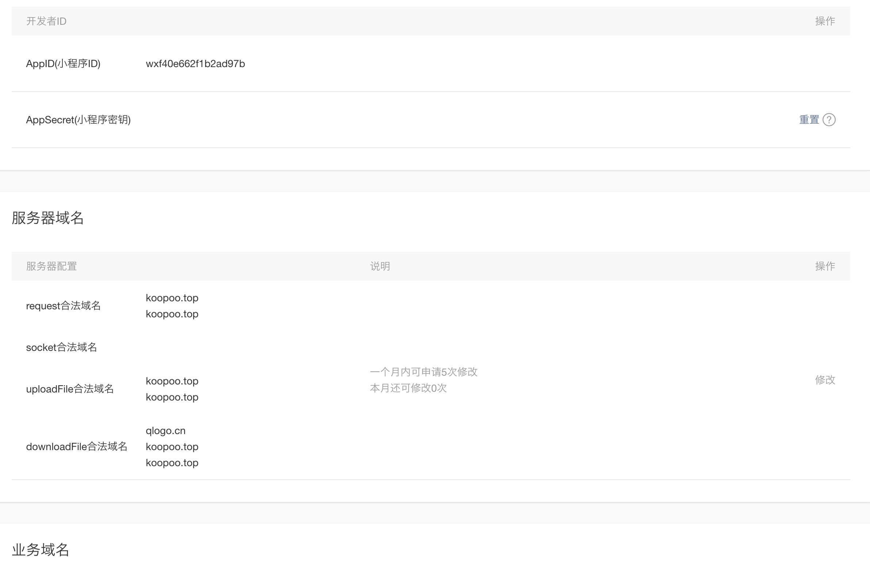The image size is (870, 588).
Task: Click the AppID(小程序ID) label
Action: 63,64
